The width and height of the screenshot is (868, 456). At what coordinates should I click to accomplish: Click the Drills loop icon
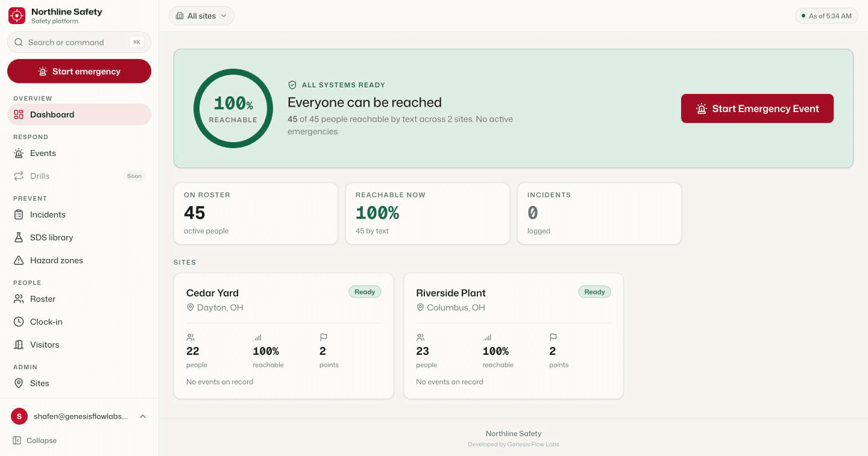point(19,176)
